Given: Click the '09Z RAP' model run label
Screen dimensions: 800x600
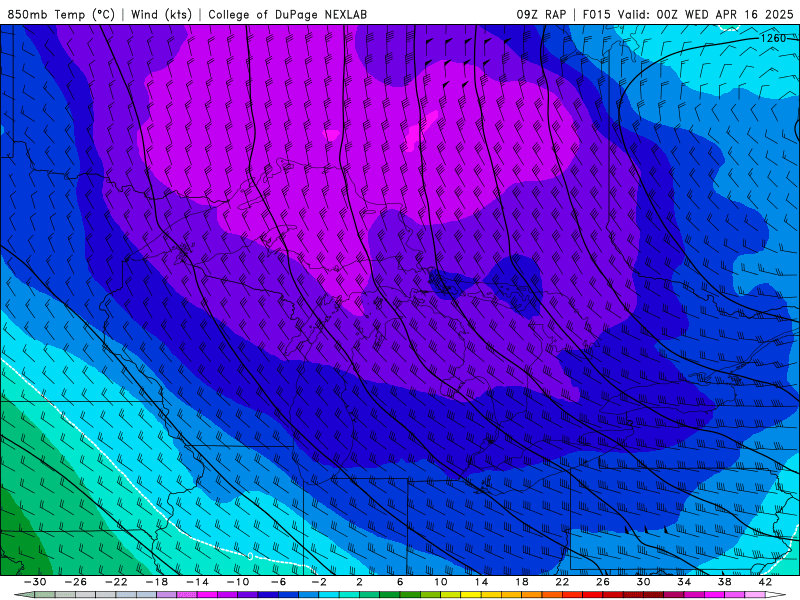Looking at the screenshot, I should tap(541, 15).
